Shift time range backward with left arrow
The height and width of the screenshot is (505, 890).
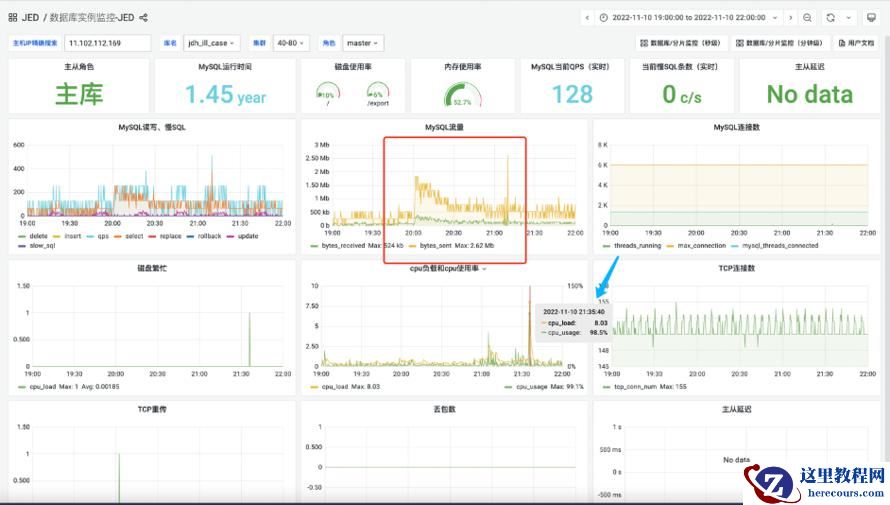tap(586, 17)
